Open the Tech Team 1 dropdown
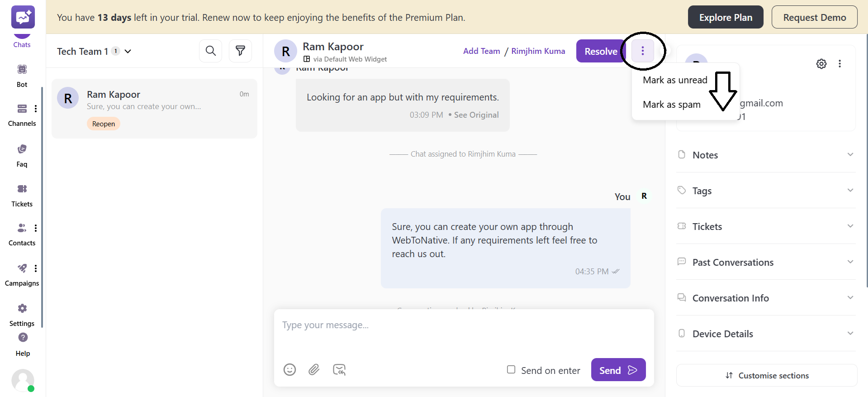The height and width of the screenshot is (397, 868). pos(94,51)
